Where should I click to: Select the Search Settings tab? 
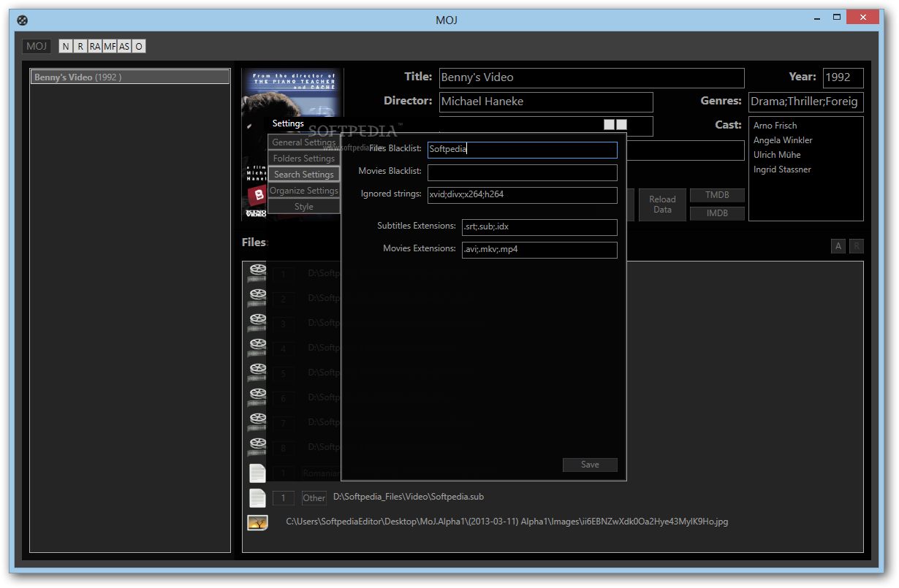point(304,175)
